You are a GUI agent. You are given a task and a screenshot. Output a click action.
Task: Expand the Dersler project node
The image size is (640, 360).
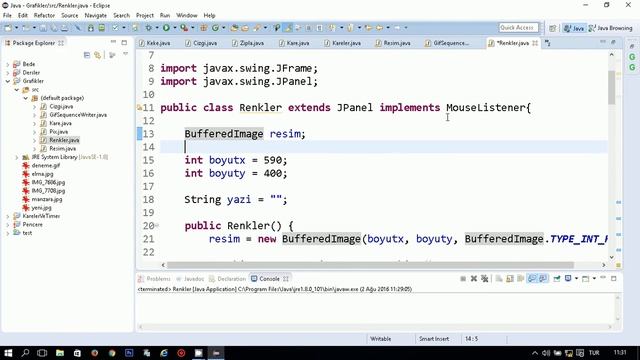coord(8,73)
